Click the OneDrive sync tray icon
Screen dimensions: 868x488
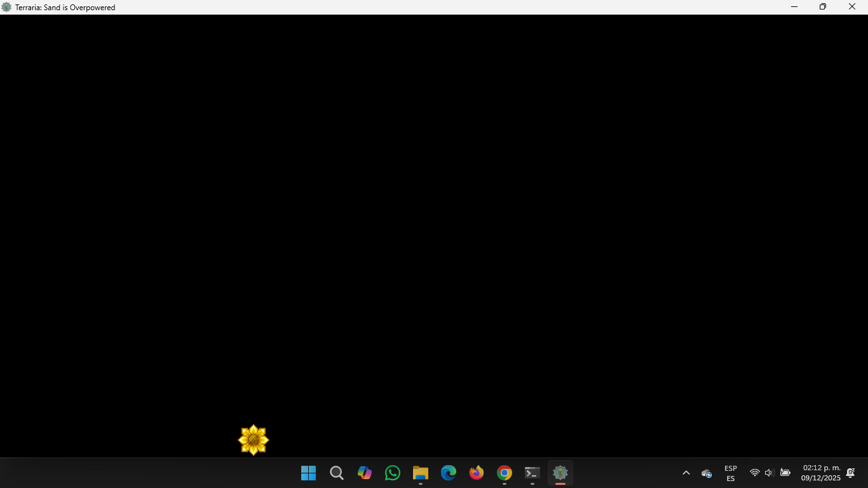coord(706,473)
